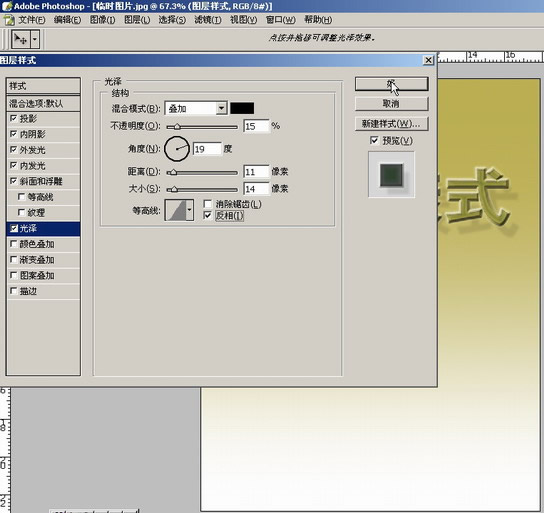Open the 帮助(H) menu

(x=318, y=20)
